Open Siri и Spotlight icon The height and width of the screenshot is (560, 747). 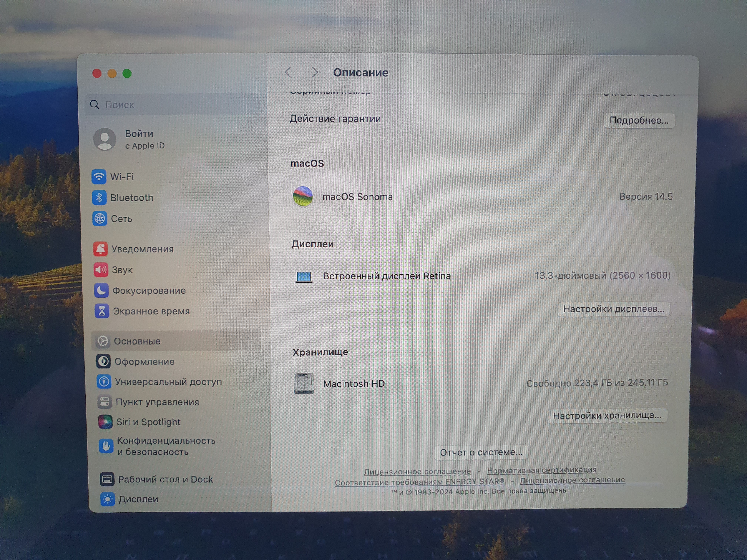105,422
